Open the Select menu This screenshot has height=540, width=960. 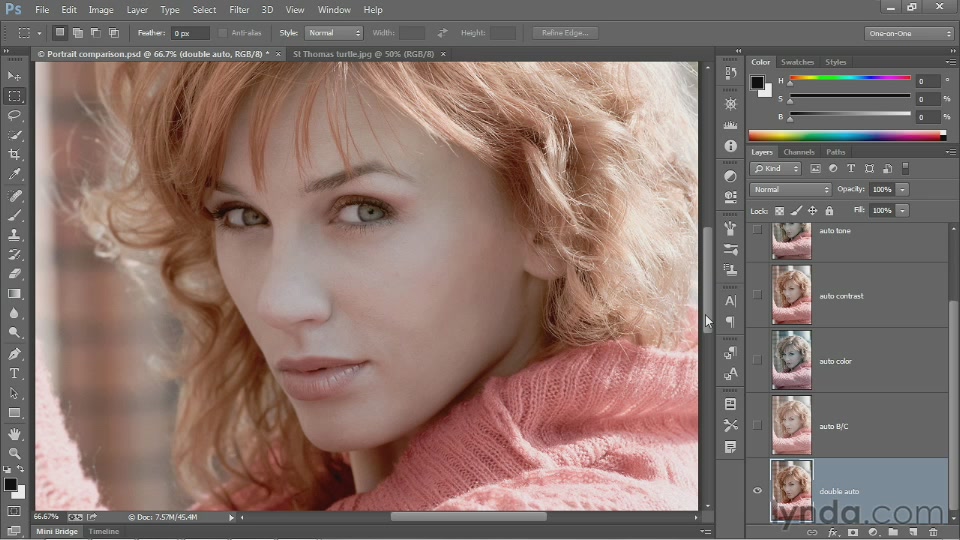click(x=204, y=10)
